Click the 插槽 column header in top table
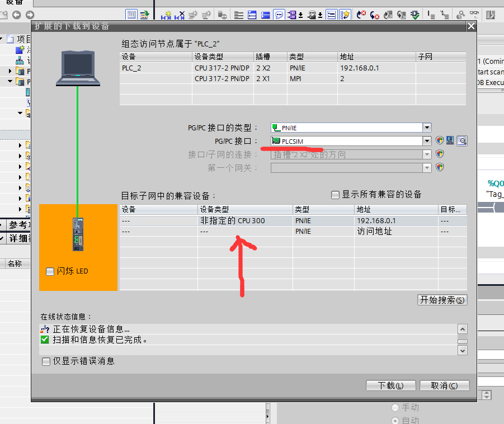This screenshot has height=424, width=504. 270,57
